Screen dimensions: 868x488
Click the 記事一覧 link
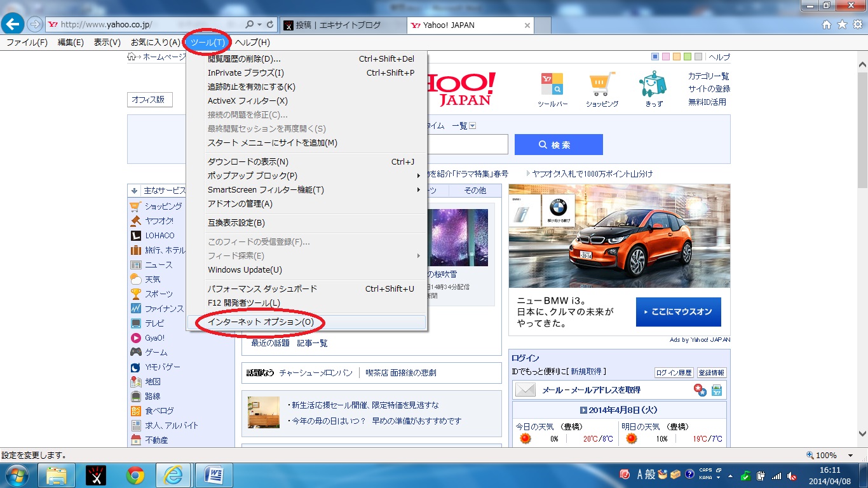click(x=313, y=343)
